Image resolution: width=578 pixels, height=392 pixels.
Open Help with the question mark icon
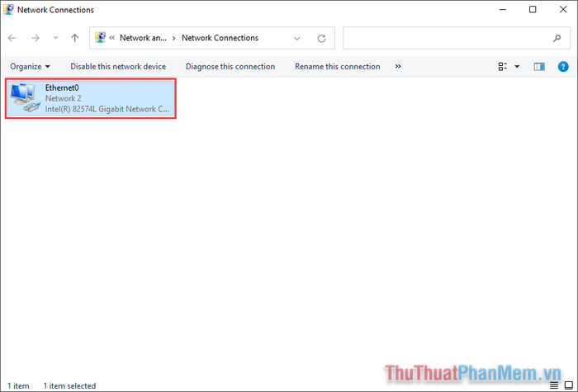pyautogui.click(x=563, y=67)
